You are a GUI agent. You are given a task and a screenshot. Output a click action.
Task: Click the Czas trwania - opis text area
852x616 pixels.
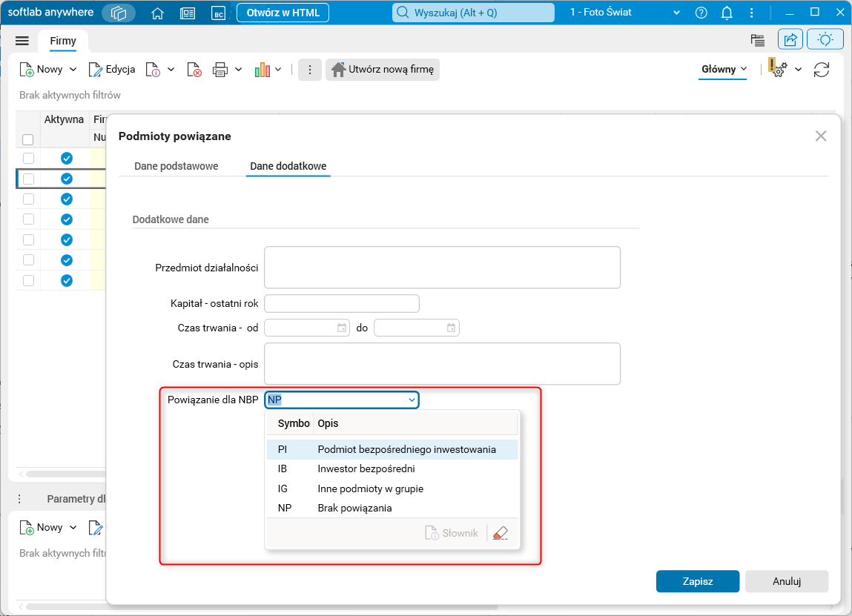tap(442, 363)
